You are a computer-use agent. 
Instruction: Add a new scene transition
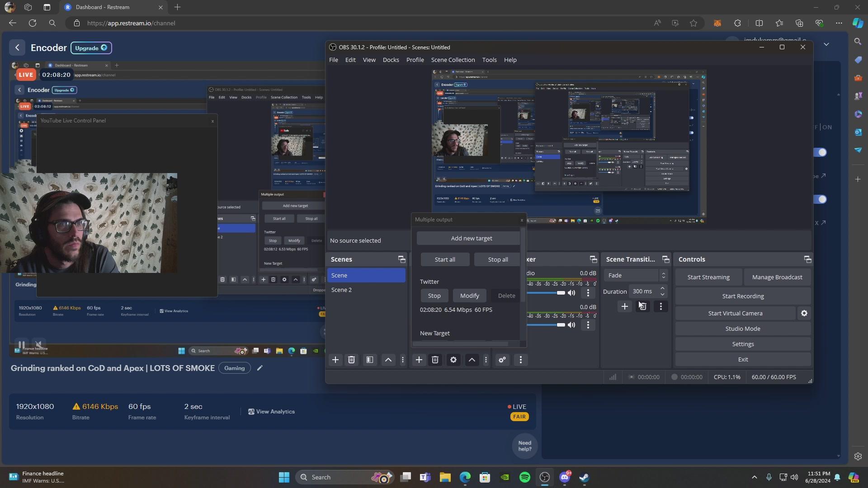click(x=624, y=306)
